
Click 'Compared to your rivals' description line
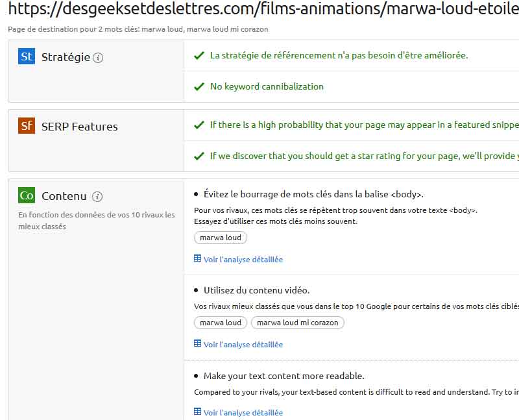[x=356, y=392]
